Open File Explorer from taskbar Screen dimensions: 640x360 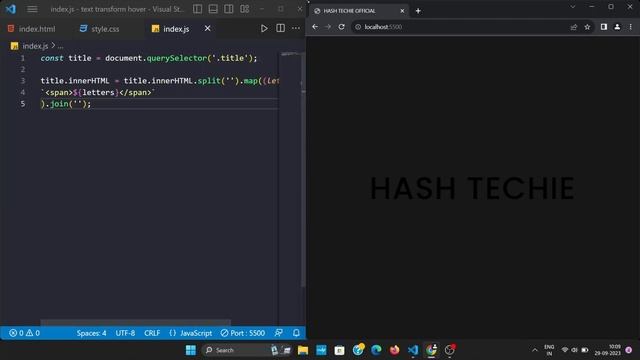pos(303,350)
